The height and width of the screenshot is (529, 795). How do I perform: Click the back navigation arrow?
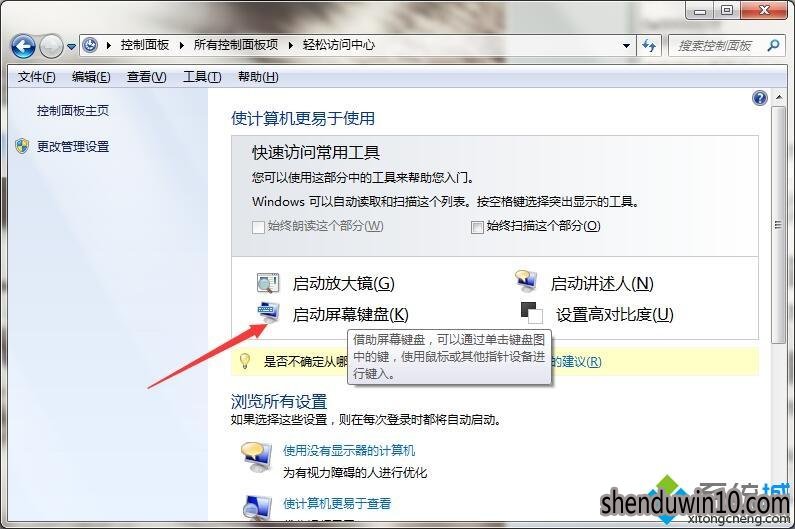pos(23,47)
